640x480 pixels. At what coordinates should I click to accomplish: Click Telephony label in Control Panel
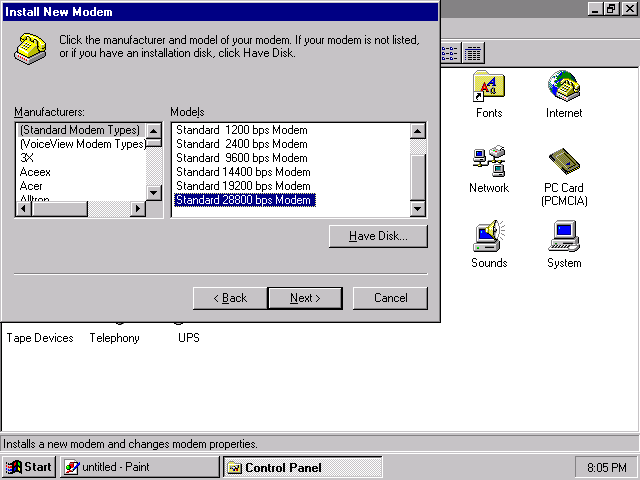115,338
